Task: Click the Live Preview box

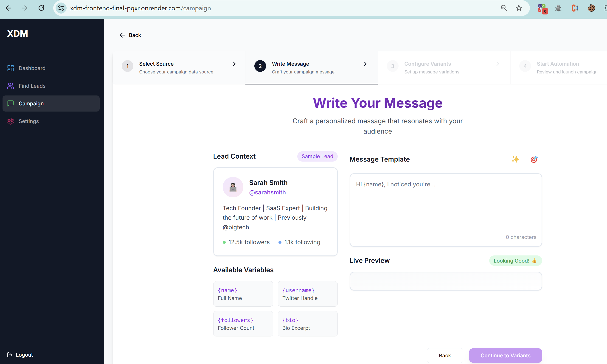Action: coord(446,281)
